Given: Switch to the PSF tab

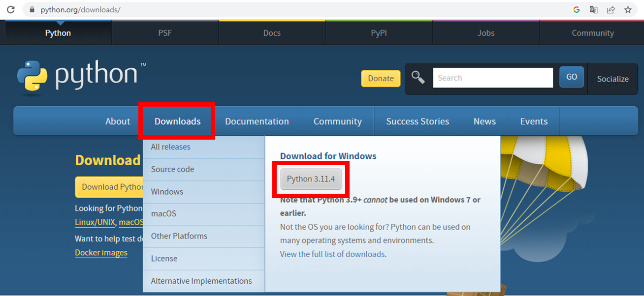Looking at the screenshot, I should click(165, 33).
